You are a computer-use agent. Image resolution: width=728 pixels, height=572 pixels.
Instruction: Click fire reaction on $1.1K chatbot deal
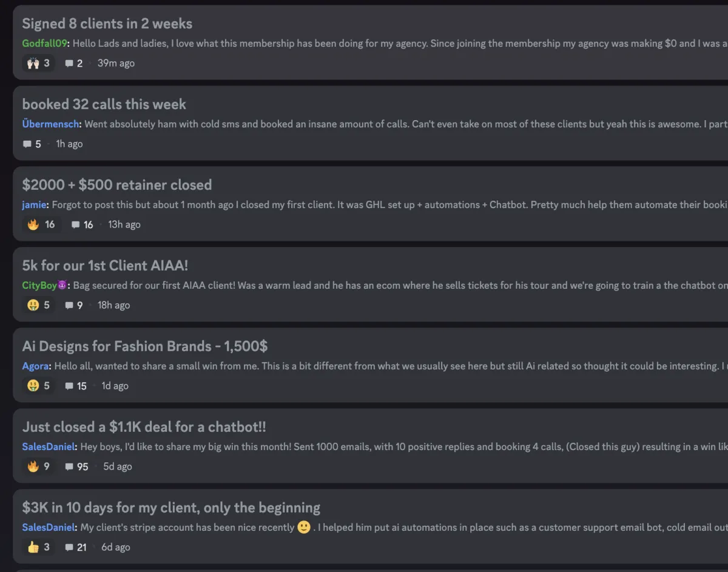coord(39,466)
